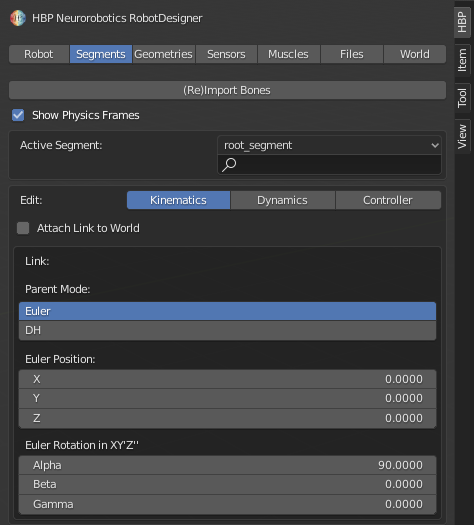Open the View sidebar tab

click(462, 136)
